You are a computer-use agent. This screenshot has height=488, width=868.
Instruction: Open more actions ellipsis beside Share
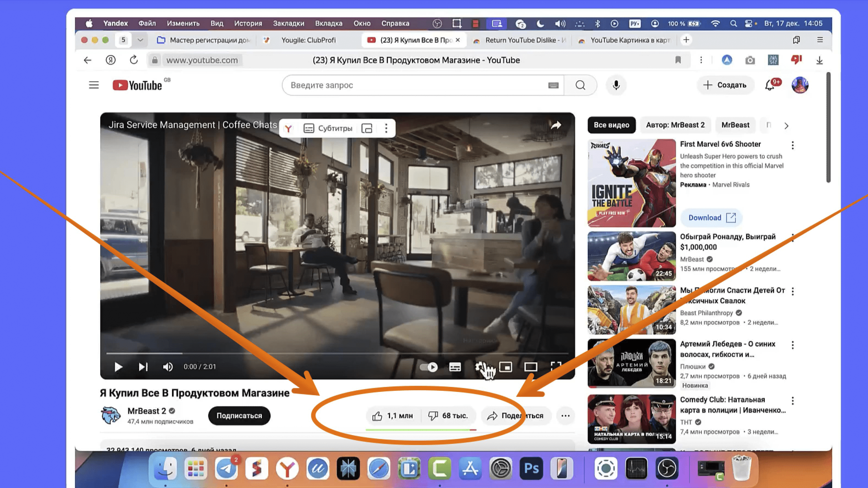pos(565,415)
